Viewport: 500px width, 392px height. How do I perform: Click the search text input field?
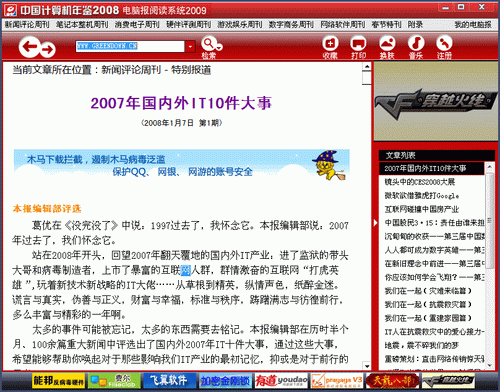pyautogui.click(x=130, y=46)
